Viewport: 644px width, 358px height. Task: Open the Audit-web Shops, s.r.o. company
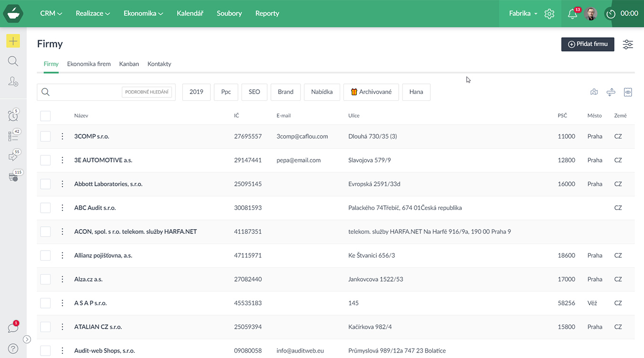point(104,351)
